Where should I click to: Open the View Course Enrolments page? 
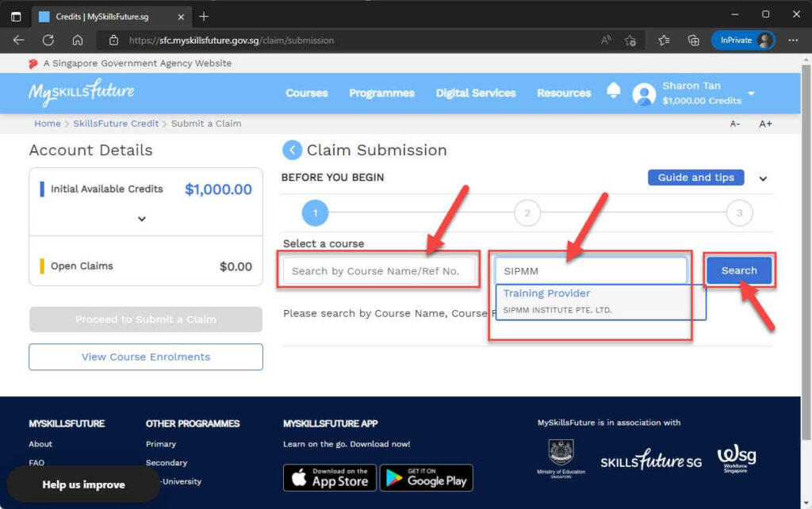coord(145,357)
